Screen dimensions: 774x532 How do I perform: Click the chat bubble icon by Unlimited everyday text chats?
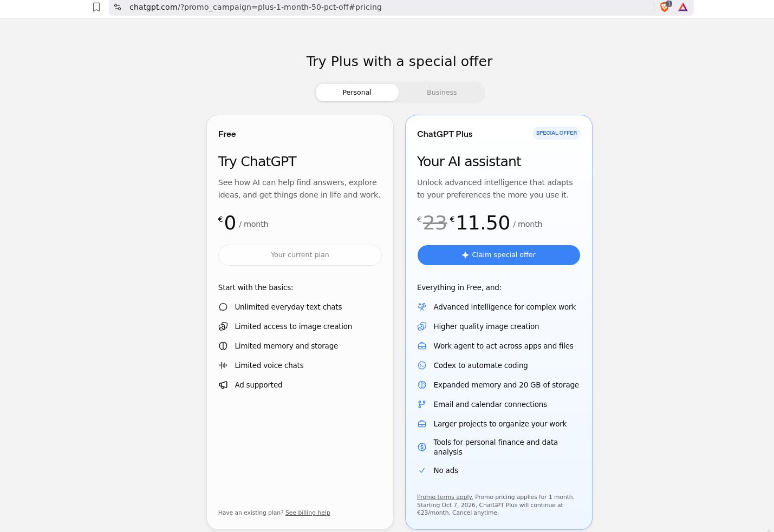223,307
